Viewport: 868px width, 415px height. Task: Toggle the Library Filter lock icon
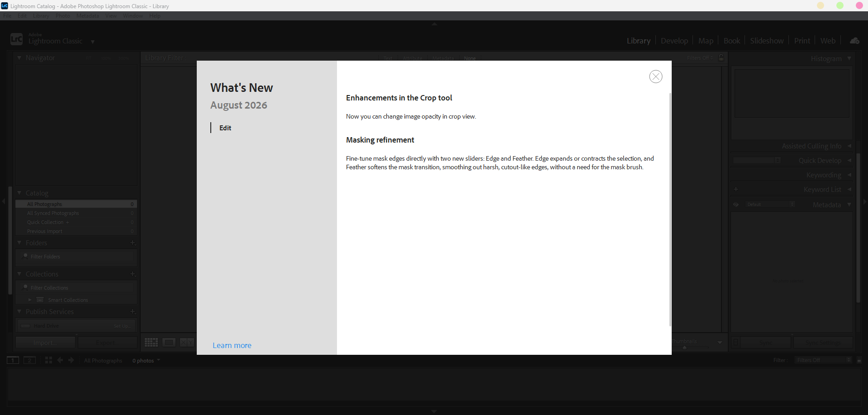(x=721, y=57)
